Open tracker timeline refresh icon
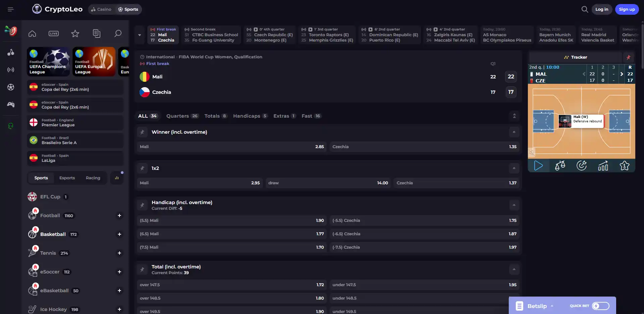Screen dimensions: 644x314 582,166
